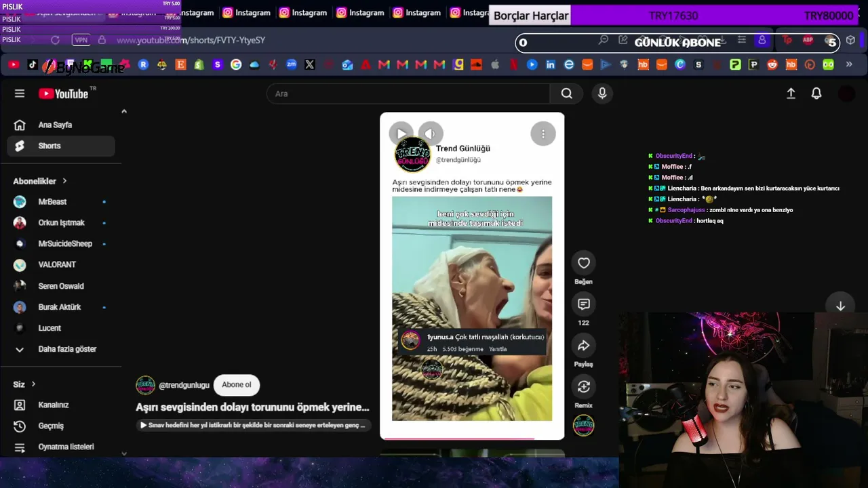Screen dimensions: 868x488
Task: Open the Apple bookmark
Action: (495, 65)
